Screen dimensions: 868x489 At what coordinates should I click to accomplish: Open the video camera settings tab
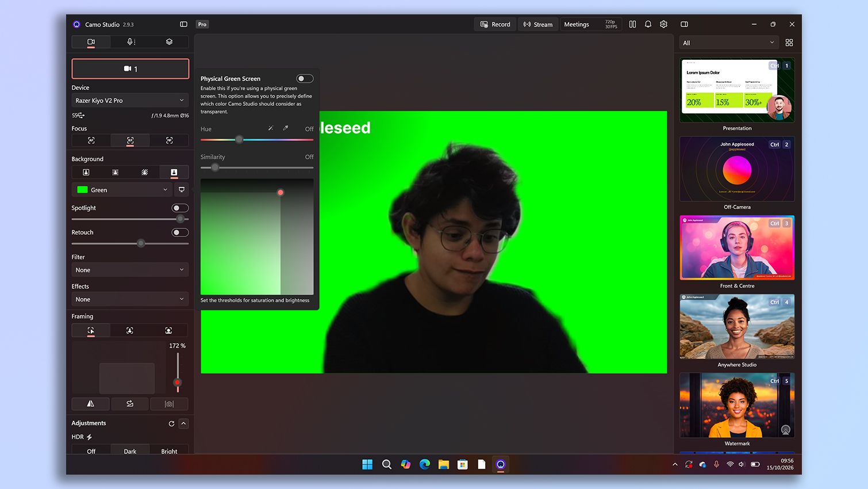(91, 42)
